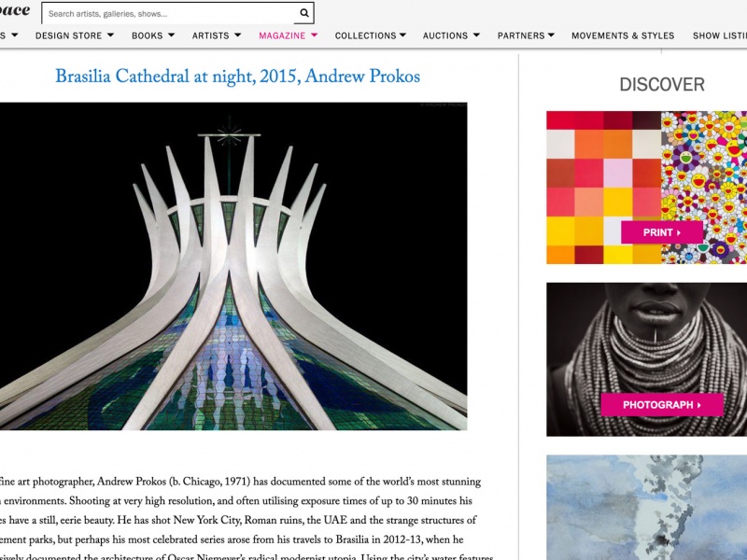The image size is (747, 560).
Task: Click the Brasilia Cathedral article title link
Action: [238, 77]
